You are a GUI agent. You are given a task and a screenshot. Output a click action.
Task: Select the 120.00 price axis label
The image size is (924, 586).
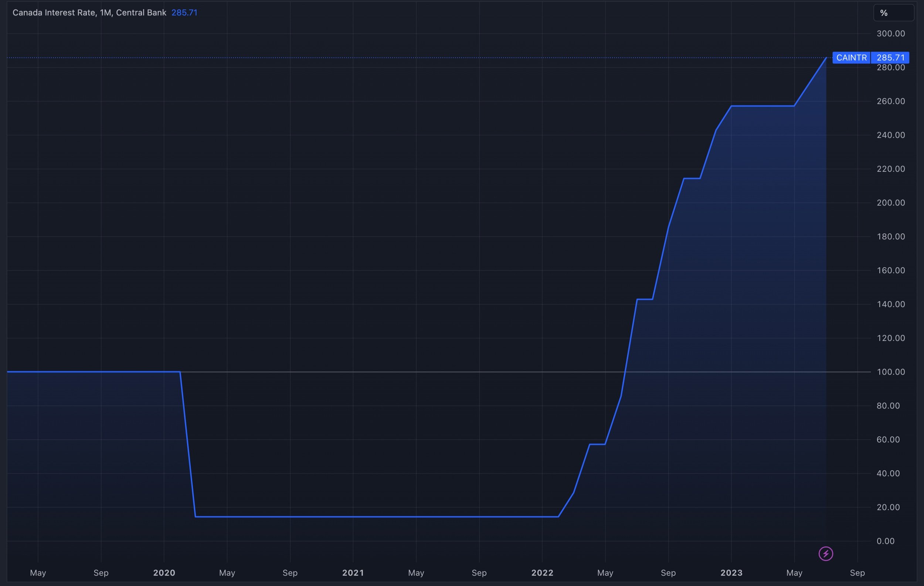tap(891, 338)
